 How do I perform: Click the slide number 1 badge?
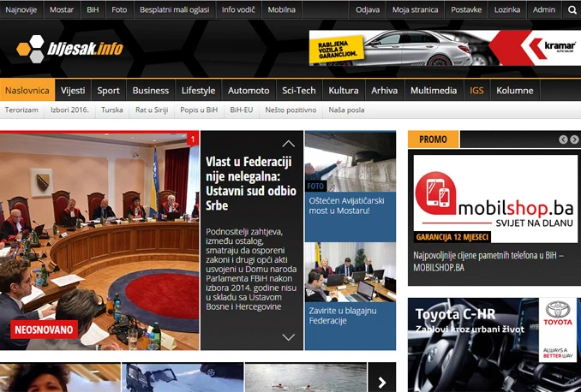tap(193, 140)
